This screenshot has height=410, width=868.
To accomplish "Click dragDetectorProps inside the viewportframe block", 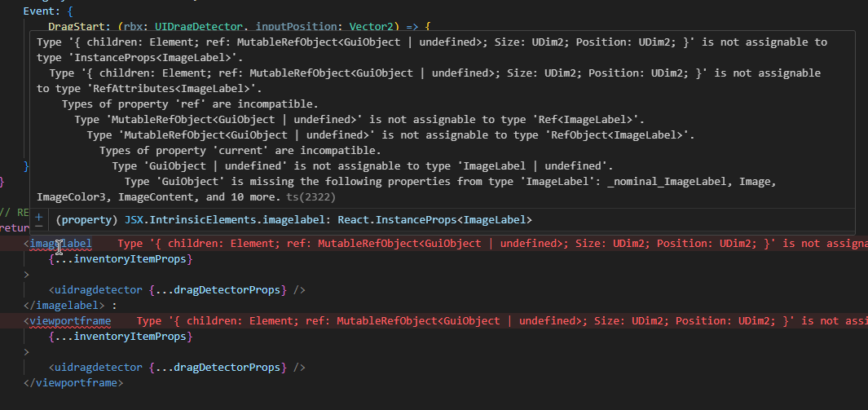I will [227, 368].
